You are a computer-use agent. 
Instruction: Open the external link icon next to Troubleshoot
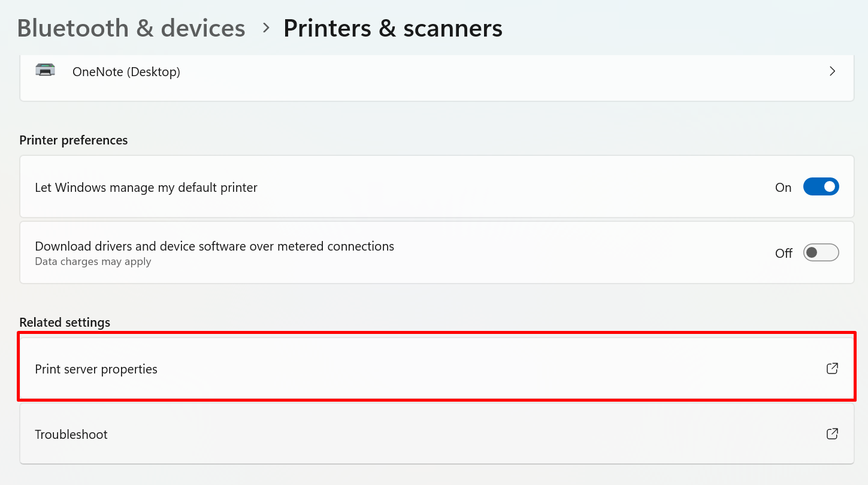832,433
